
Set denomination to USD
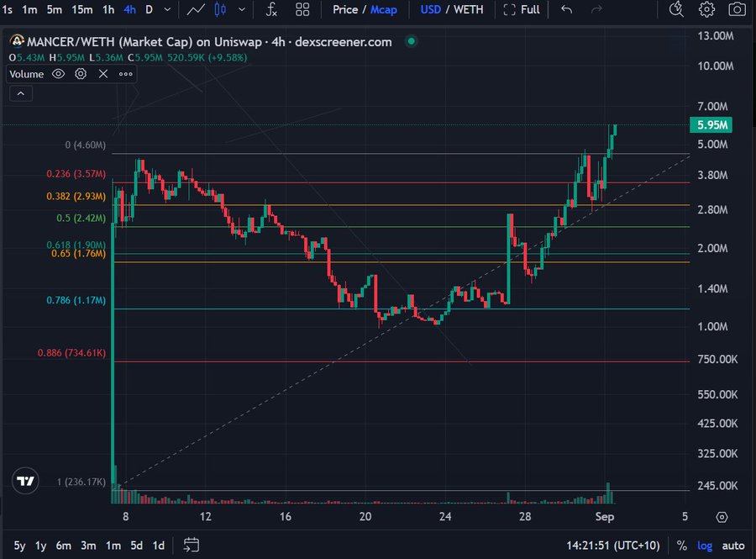pos(431,9)
